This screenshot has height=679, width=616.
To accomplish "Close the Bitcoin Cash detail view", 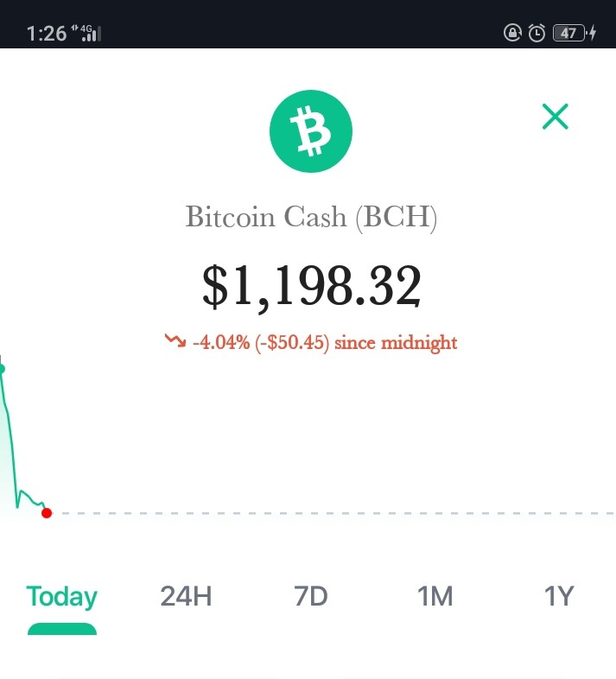I will [x=555, y=116].
